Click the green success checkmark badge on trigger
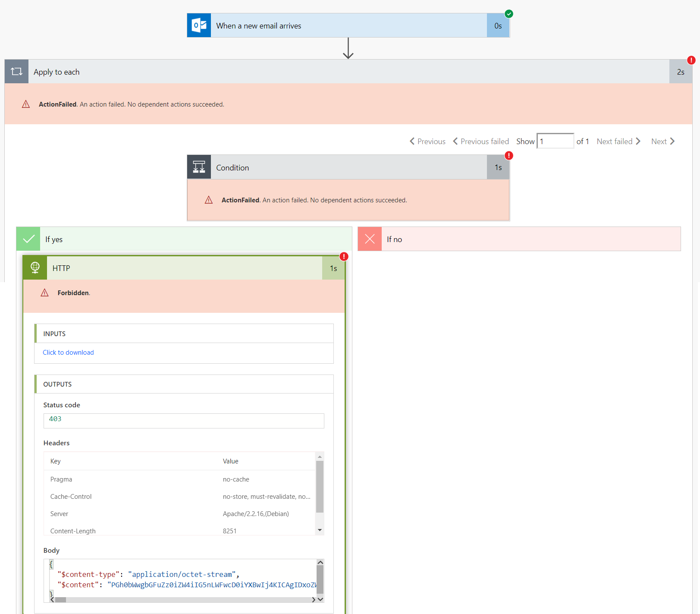700x614 pixels. pos(509,14)
